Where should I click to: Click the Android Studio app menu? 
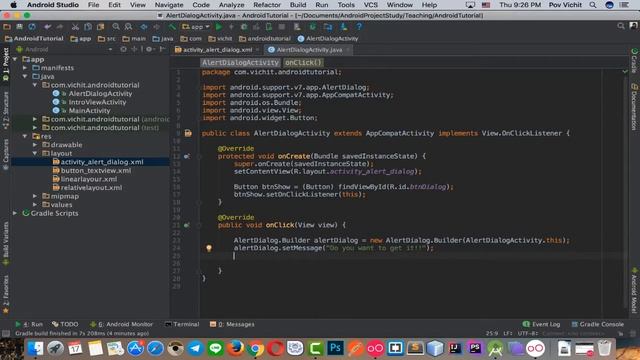click(53, 5)
